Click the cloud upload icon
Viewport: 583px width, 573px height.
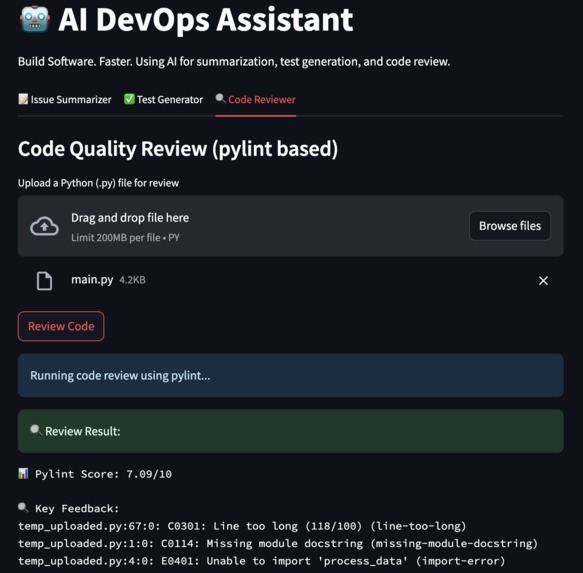[44, 226]
